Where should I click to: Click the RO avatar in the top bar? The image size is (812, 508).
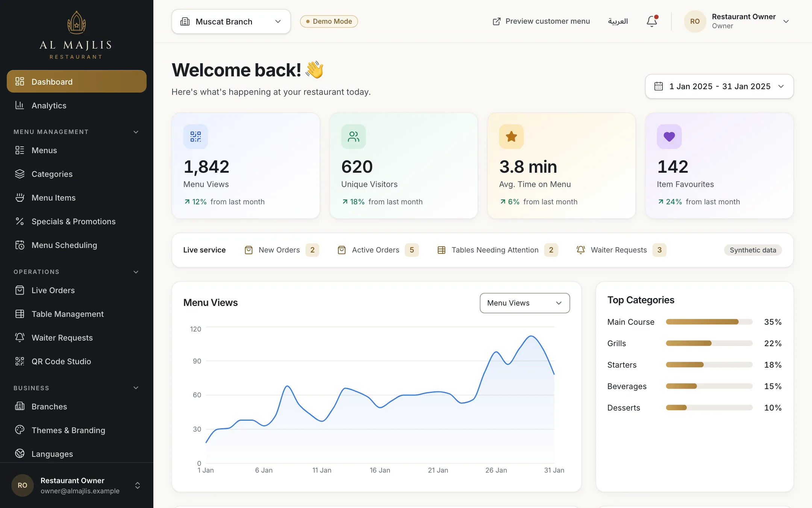click(695, 21)
